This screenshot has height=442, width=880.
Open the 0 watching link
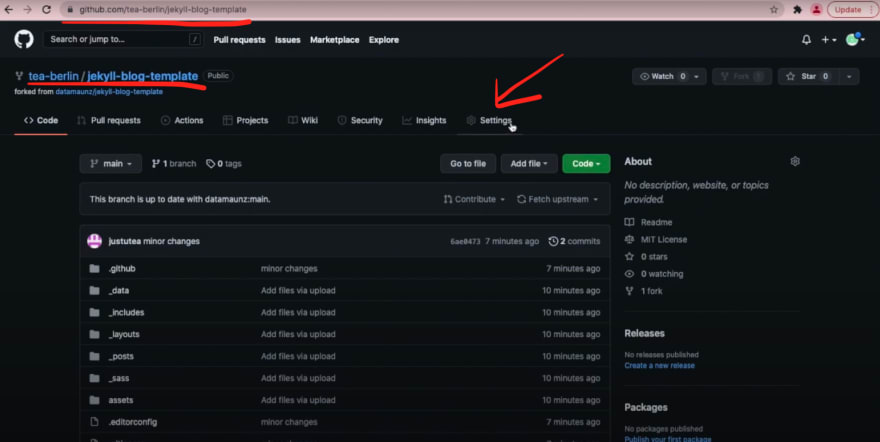click(x=654, y=274)
